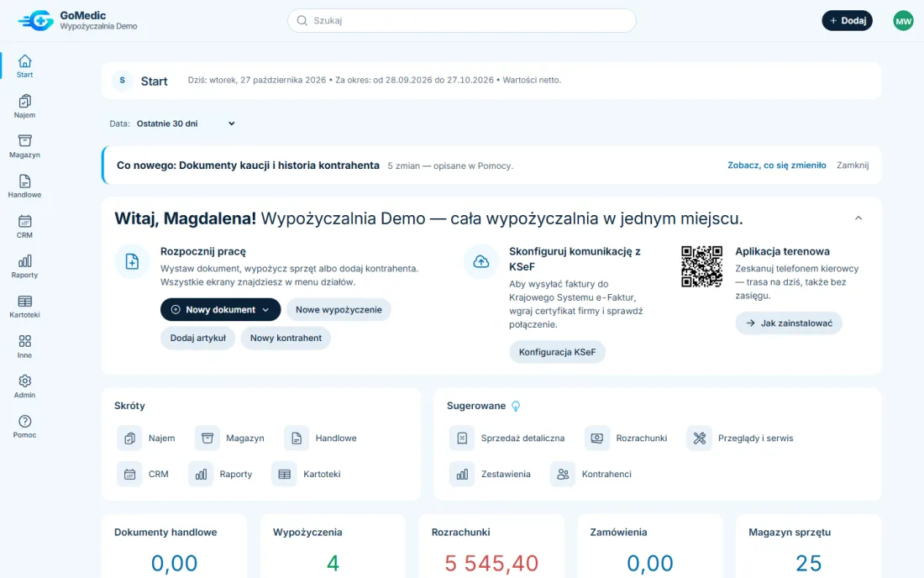Open Admin settings in sidebar

point(24,386)
